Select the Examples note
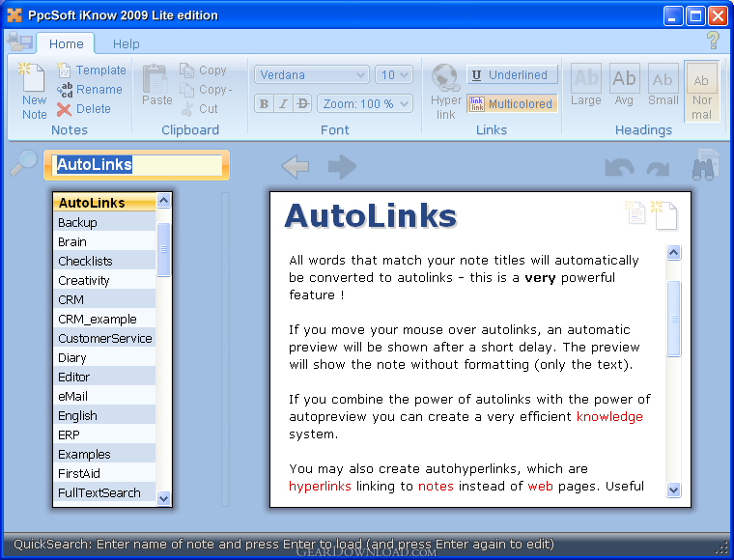The width and height of the screenshot is (734, 560). 105,454
